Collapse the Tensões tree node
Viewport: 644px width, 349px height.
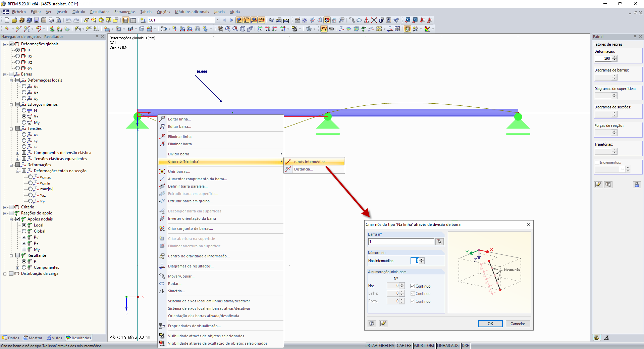[11, 129]
